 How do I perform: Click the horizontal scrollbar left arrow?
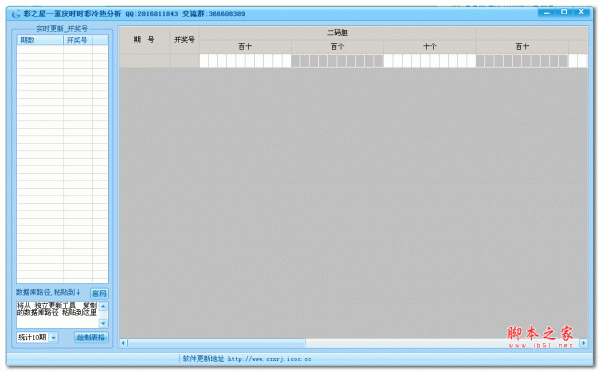coord(123,343)
